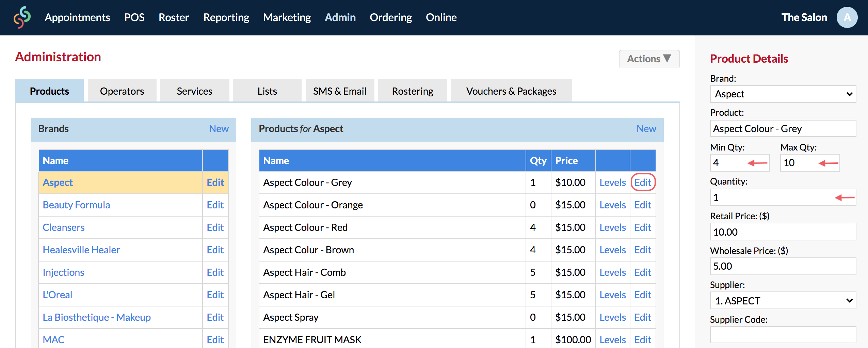Image resolution: width=868 pixels, height=348 pixels.
Task: Select the Aspect brand row
Action: 120,183
